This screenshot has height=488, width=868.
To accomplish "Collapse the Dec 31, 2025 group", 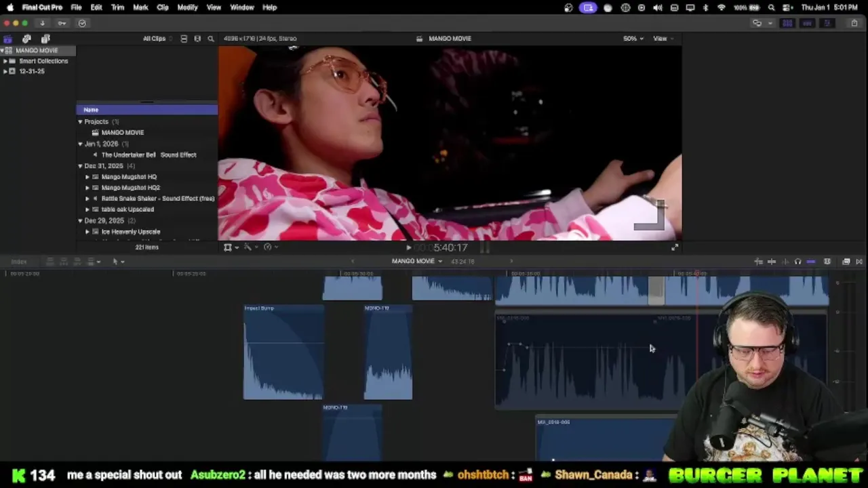I will coord(80,166).
